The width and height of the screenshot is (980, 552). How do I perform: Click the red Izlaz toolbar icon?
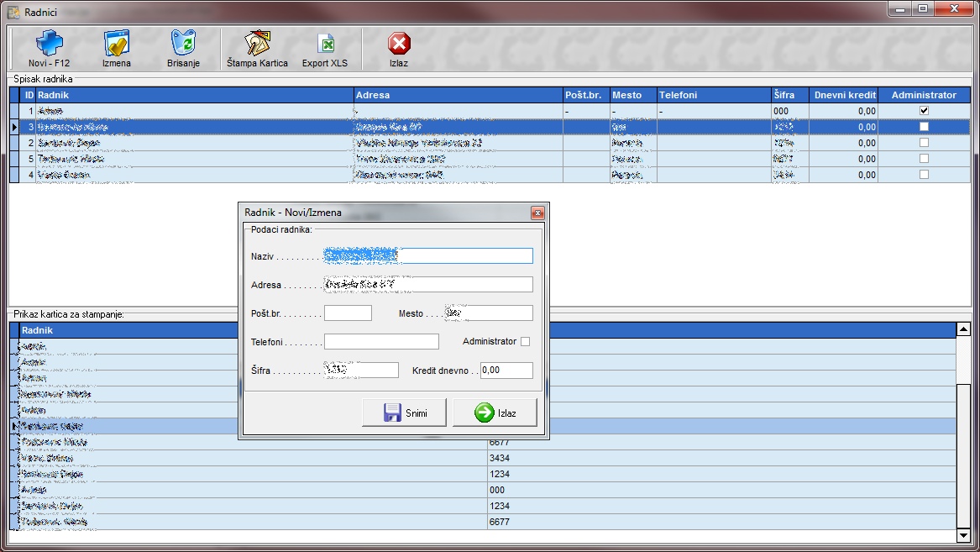point(399,44)
